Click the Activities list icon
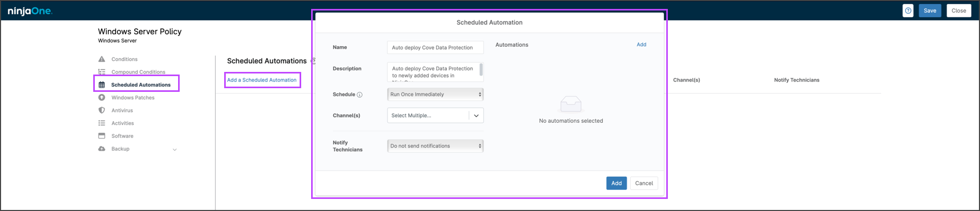980x211 pixels. 102,123
